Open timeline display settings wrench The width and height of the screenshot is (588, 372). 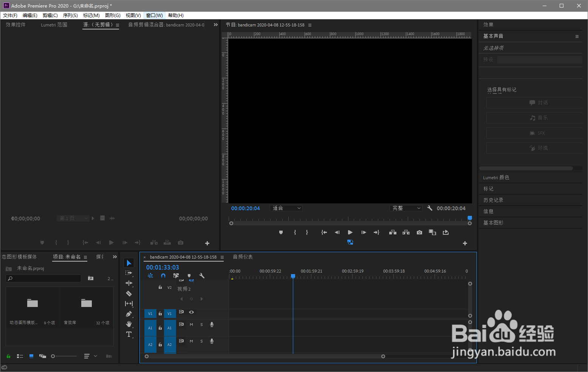[202, 276]
